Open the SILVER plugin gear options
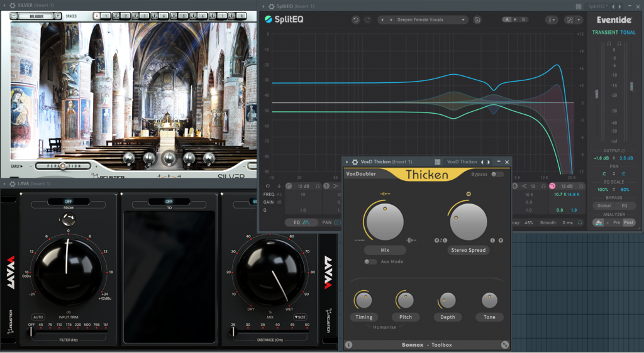Viewport: 644px width, 353px height. (x=13, y=5)
